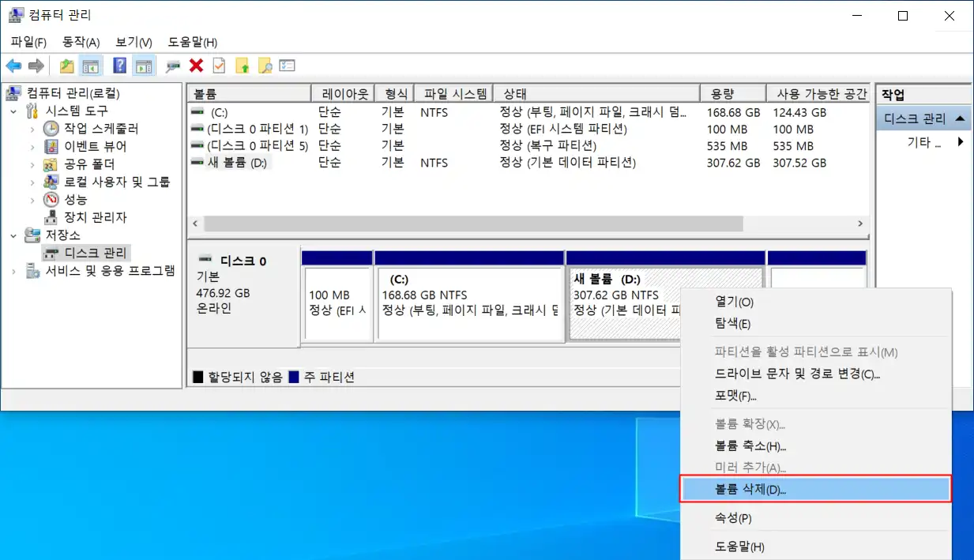974x560 pixels.
Task: Choose 열기(O) in the context menu
Action: (x=816, y=302)
